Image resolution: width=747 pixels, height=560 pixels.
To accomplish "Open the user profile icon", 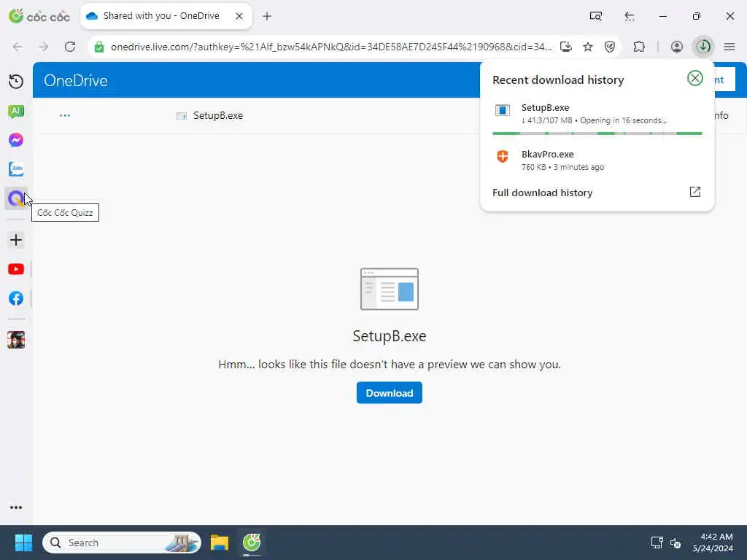I will (x=676, y=47).
